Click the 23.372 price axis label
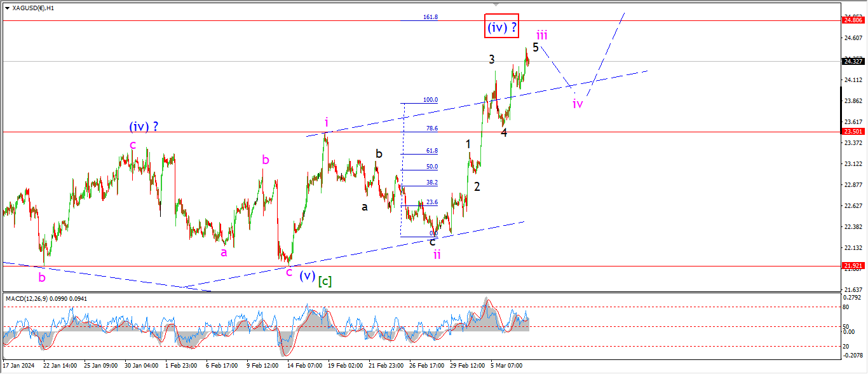The width and height of the screenshot is (868, 374). pyautogui.click(x=853, y=143)
